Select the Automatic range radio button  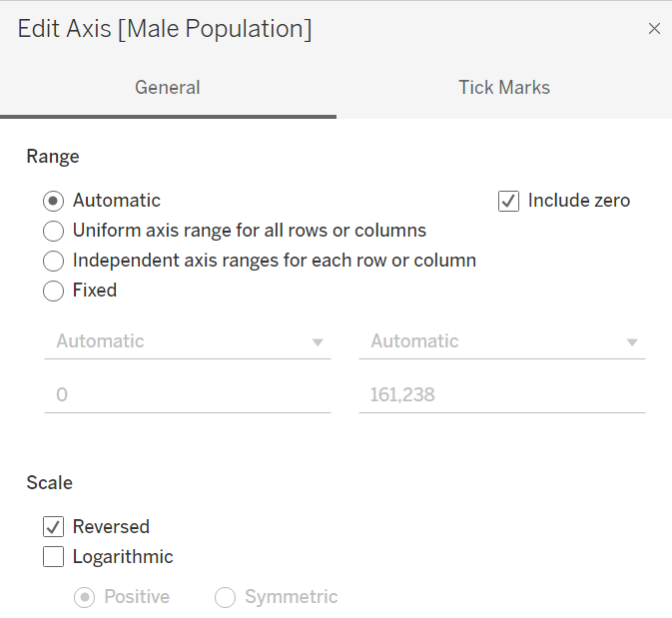(x=54, y=201)
